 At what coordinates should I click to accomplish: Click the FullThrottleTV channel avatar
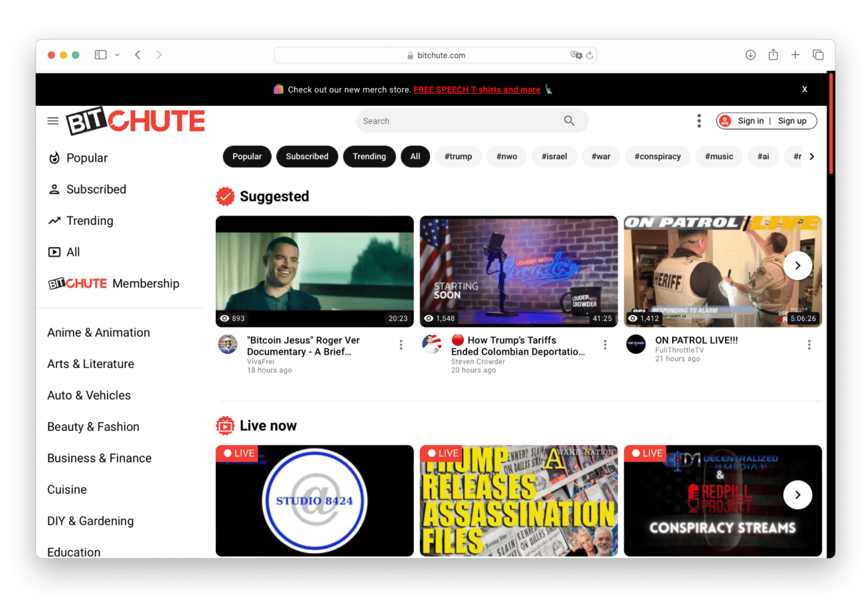(636, 345)
